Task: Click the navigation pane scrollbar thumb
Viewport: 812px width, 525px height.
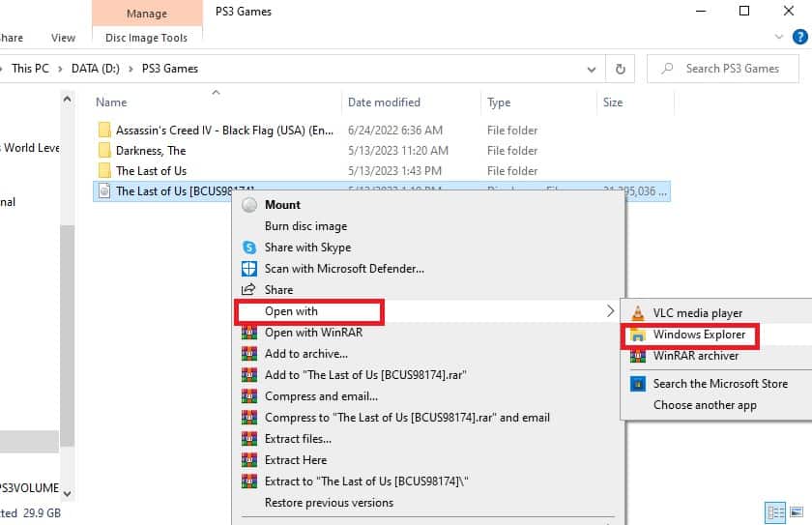Action: click(x=67, y=335)
